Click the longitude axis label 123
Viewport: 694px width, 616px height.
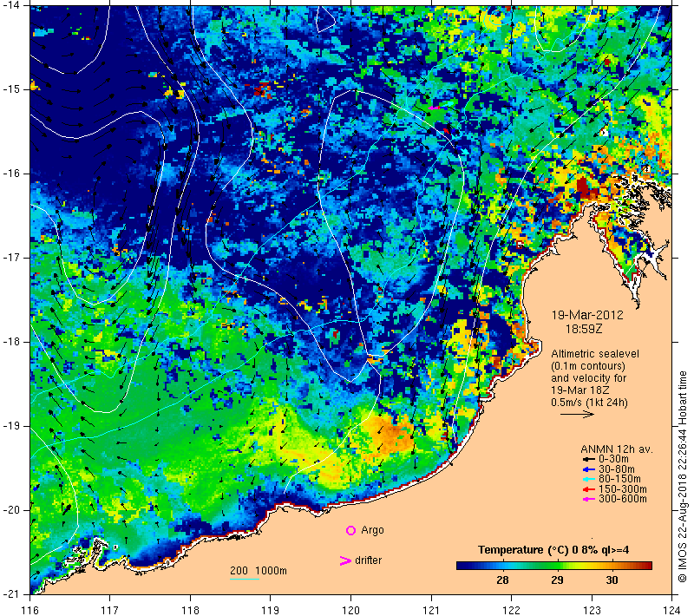click(592, 610)
